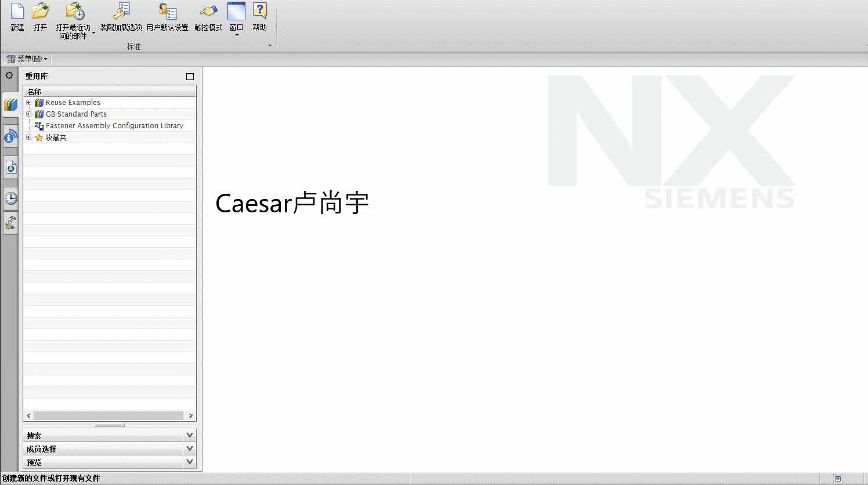The height and width of the screenshot is (485, 868).
Task: Select the Reuse Library tab icon
Action: click(x=10, y=105)
